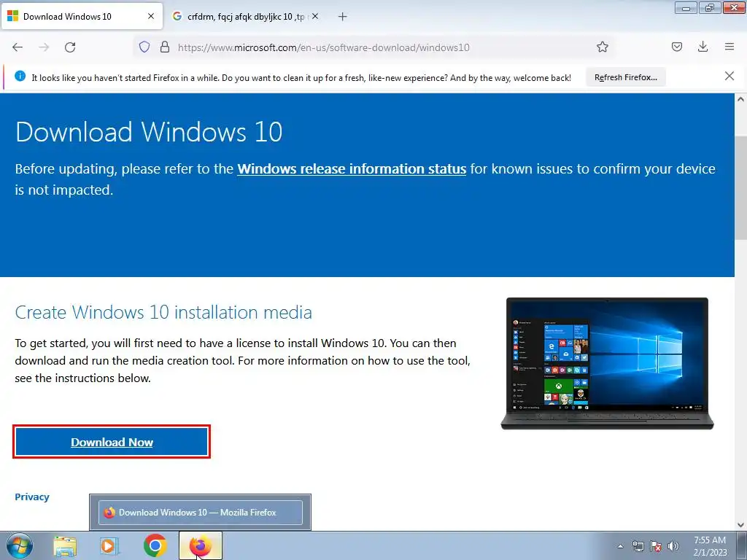Click the vertical scrollbar thumb
Viewport: 747px width, 560px height.
click(x=740, y=188)
